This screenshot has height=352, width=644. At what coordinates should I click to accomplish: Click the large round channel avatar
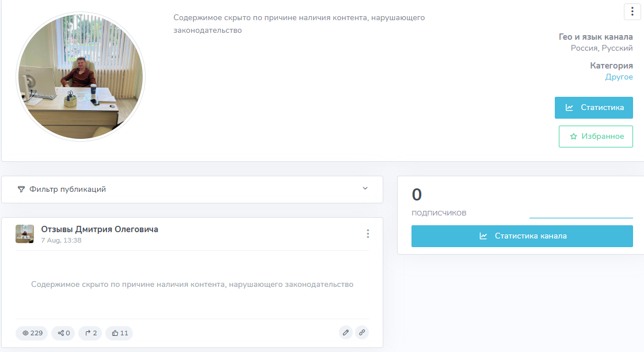pyautogui.click(x=81, y=77)
